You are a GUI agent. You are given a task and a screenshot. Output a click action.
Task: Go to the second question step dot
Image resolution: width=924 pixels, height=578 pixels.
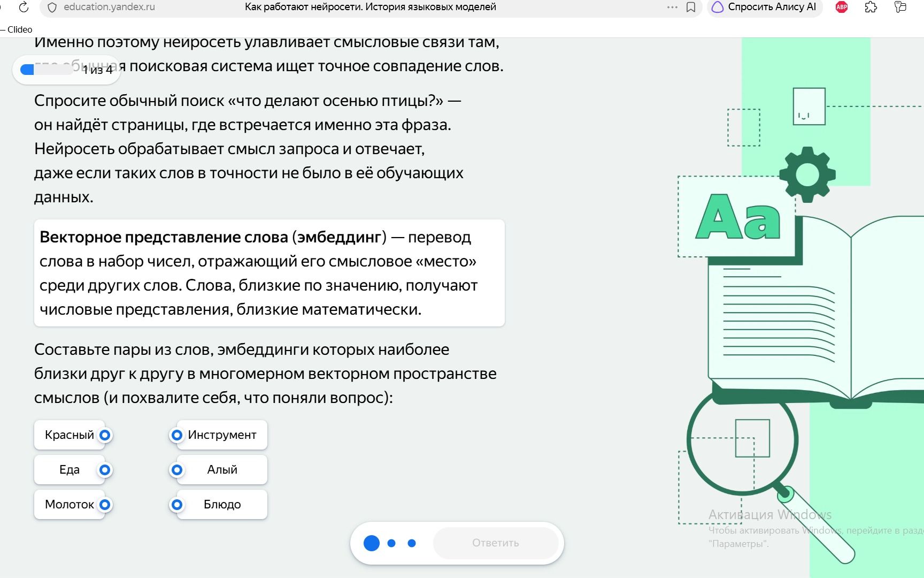point(391,543)
